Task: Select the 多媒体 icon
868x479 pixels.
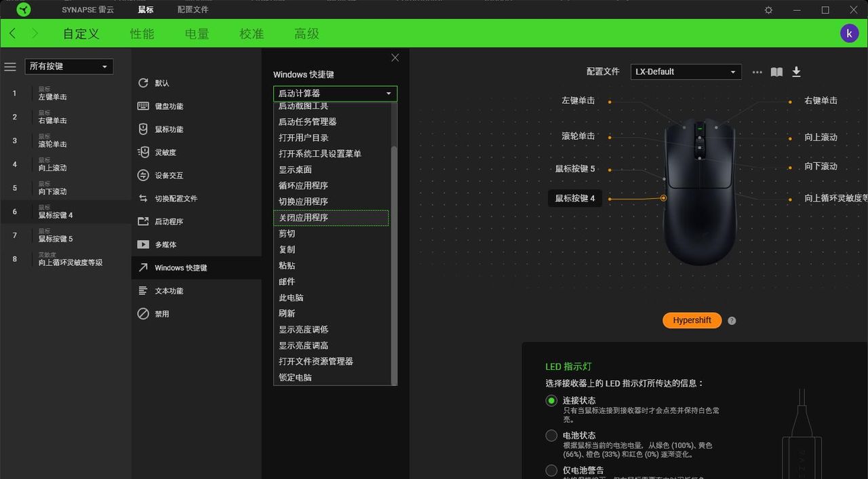Action: click(x=143, y=244)
